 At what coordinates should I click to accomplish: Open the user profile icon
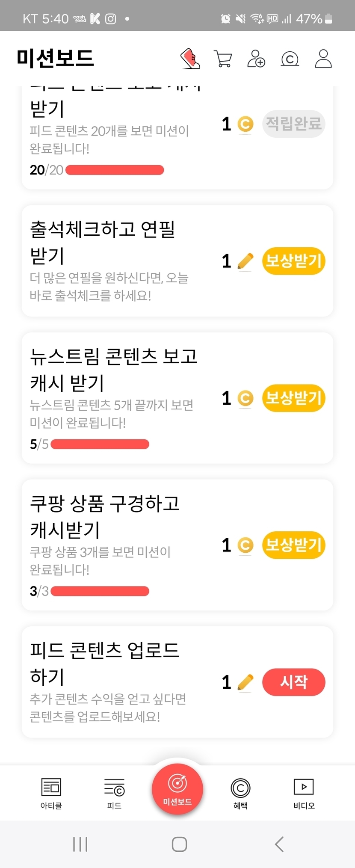(323, 59)
